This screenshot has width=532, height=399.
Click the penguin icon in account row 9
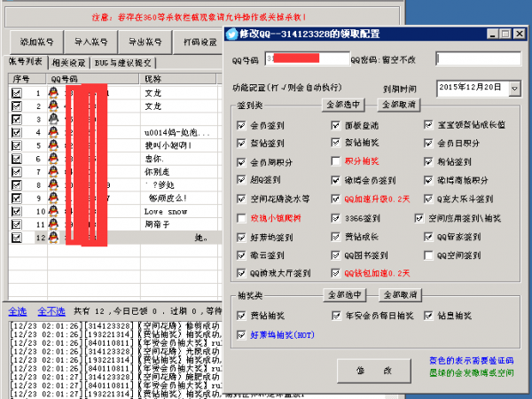[53, 198]
